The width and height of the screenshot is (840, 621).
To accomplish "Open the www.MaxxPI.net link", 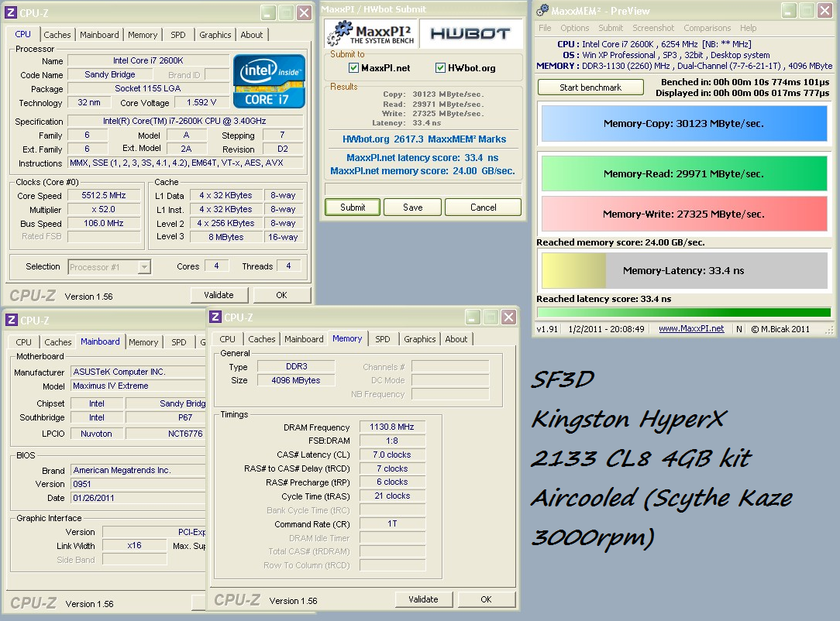I will (x=691, y=329).
